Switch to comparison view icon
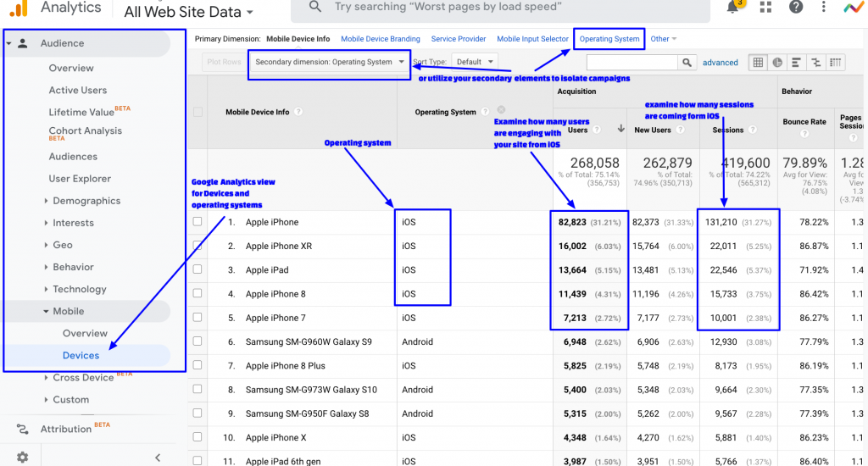Viewport: 868px width, 466px height. click(x=816, y=63)
